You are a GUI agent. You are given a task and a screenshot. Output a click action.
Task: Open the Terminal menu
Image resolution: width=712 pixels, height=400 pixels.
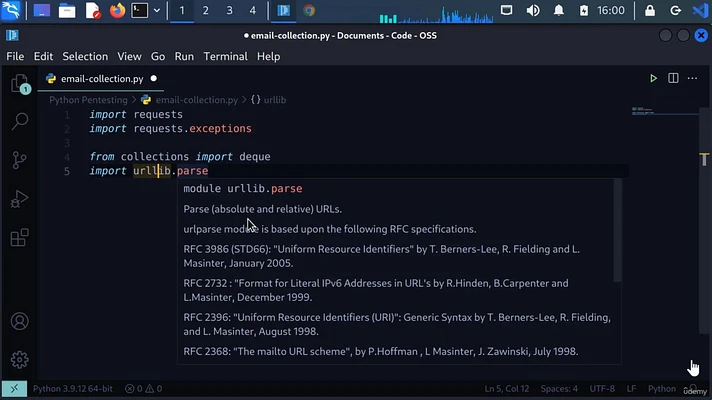tap(225, 57)
